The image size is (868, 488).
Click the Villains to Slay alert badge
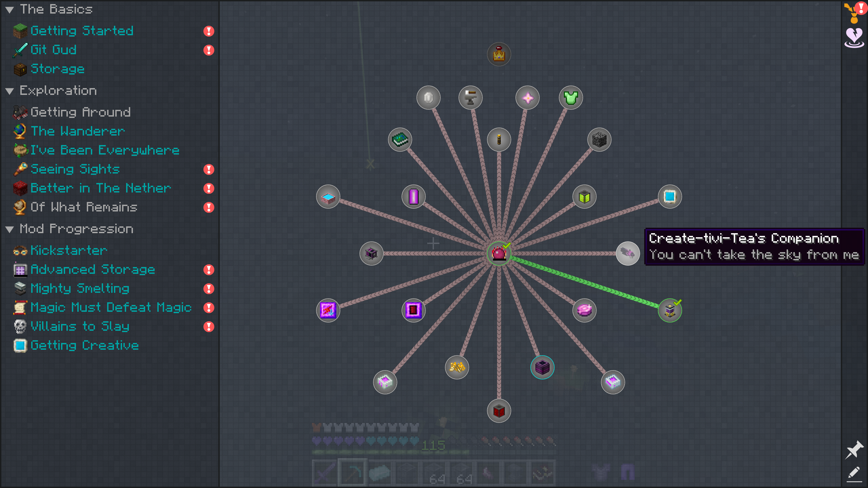pos(209,327)
